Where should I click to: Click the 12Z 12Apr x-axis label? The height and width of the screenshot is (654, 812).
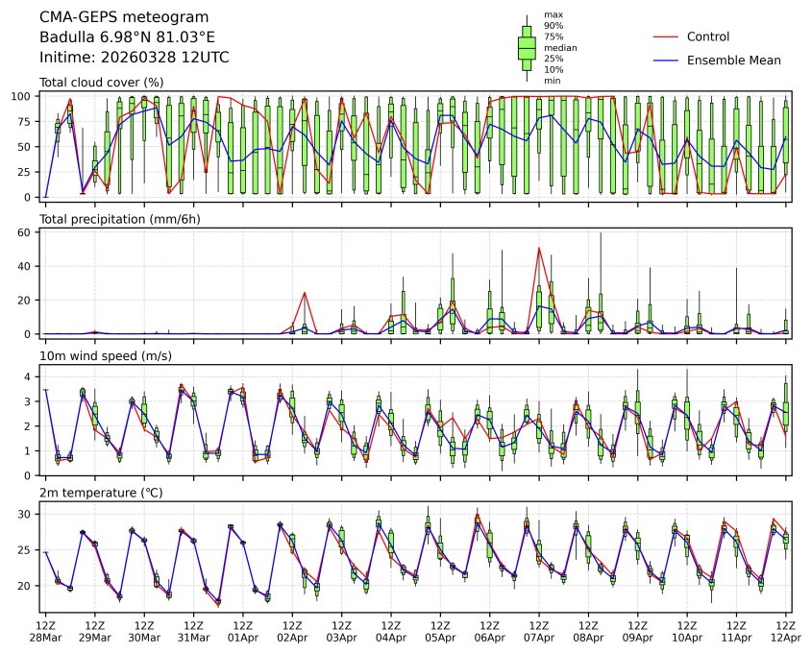tap(786, 631)
